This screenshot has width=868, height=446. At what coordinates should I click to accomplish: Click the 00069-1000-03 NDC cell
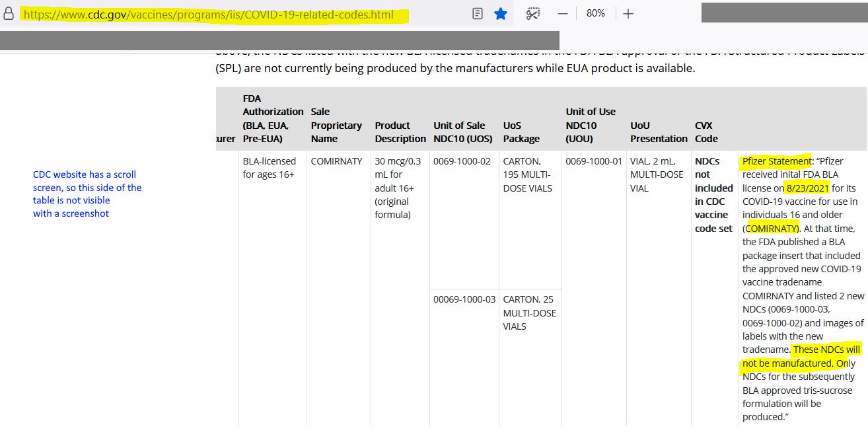[x=464, y=299]
